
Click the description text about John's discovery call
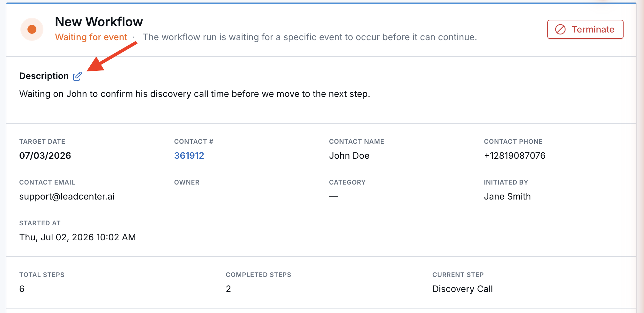pos(195,94)
